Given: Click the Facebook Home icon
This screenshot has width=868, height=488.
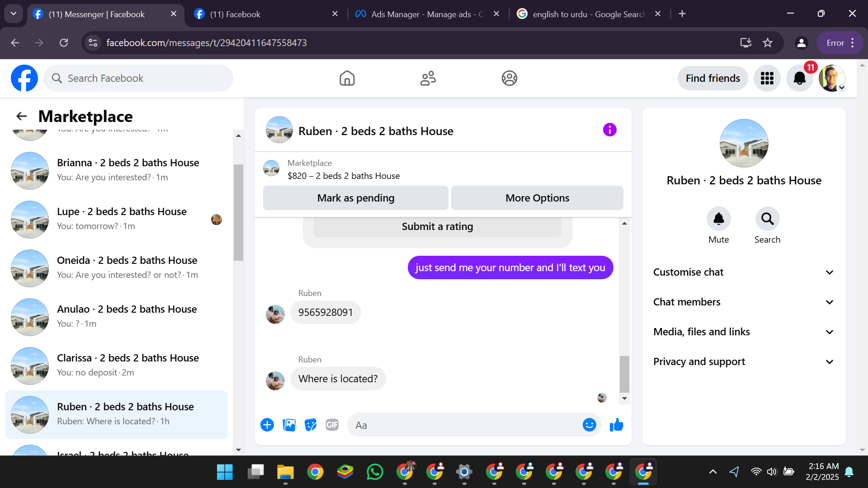Looking at the screenshot, I should (x=347, y=78).
